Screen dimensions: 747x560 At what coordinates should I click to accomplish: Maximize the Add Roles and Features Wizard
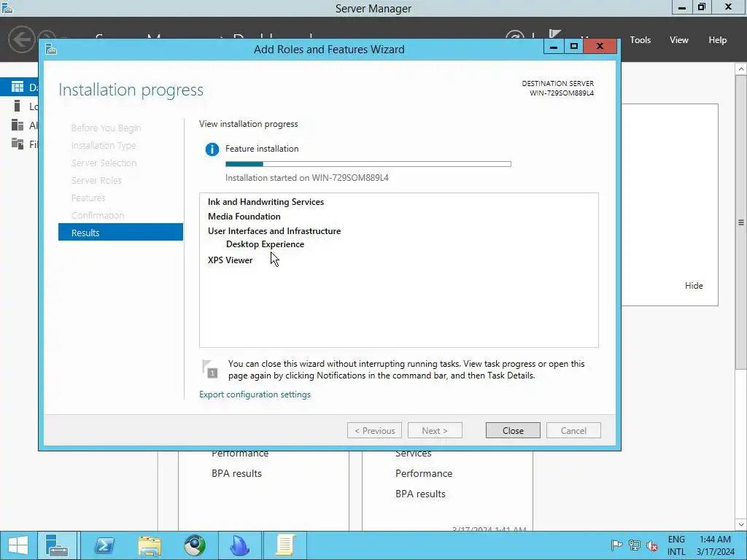point(573,47)
